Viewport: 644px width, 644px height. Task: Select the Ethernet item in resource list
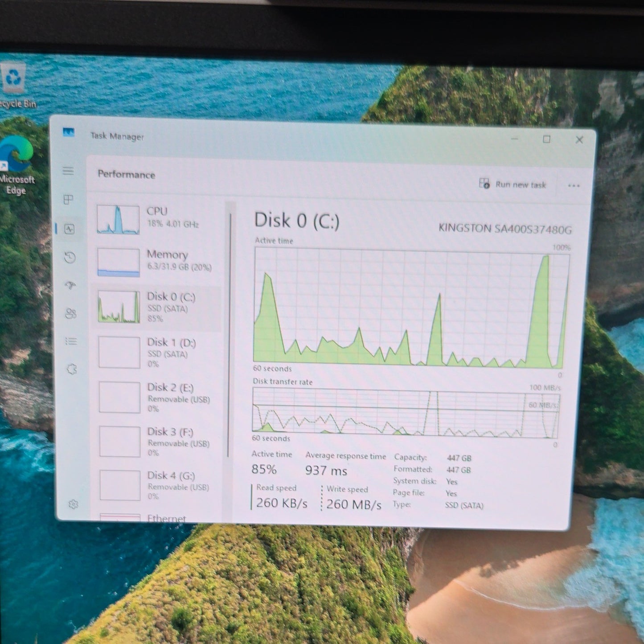pyautogui.click(x=159, y=517)
